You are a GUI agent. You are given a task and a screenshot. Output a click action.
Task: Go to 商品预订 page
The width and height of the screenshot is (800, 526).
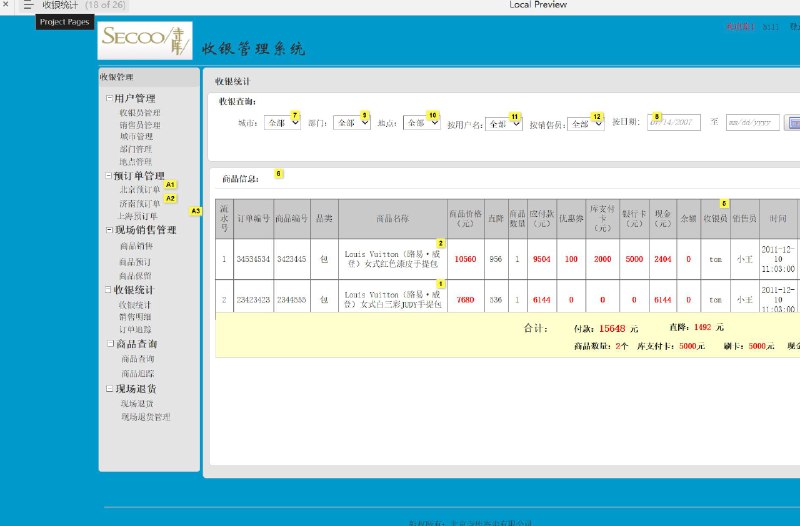(x=135, y=262)
